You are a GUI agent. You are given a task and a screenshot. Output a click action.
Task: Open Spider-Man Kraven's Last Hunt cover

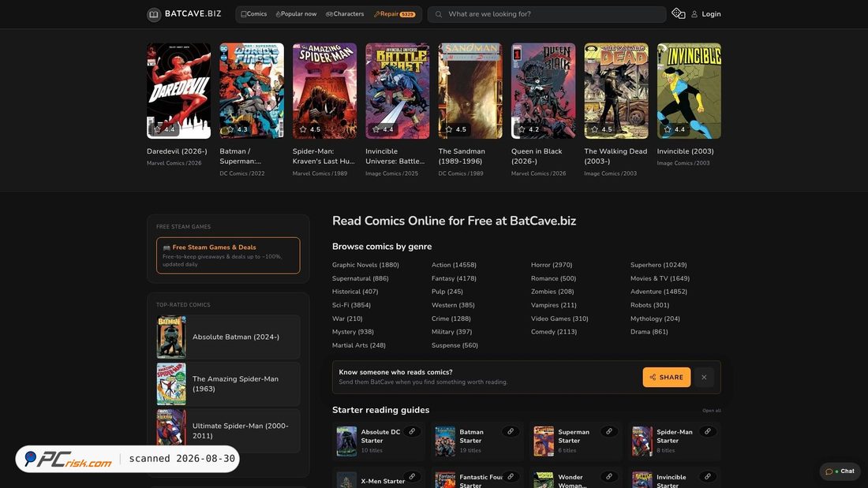click(324, 91)
